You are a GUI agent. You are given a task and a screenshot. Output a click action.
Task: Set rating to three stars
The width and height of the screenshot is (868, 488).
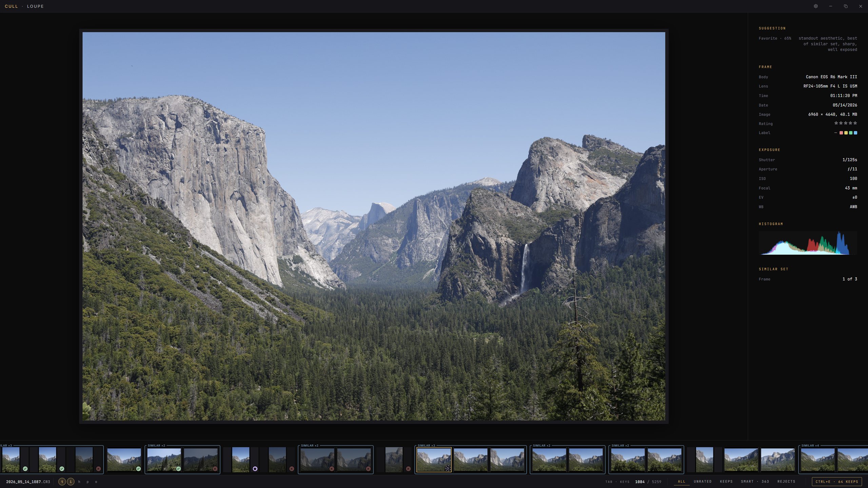tap(846, 123)
